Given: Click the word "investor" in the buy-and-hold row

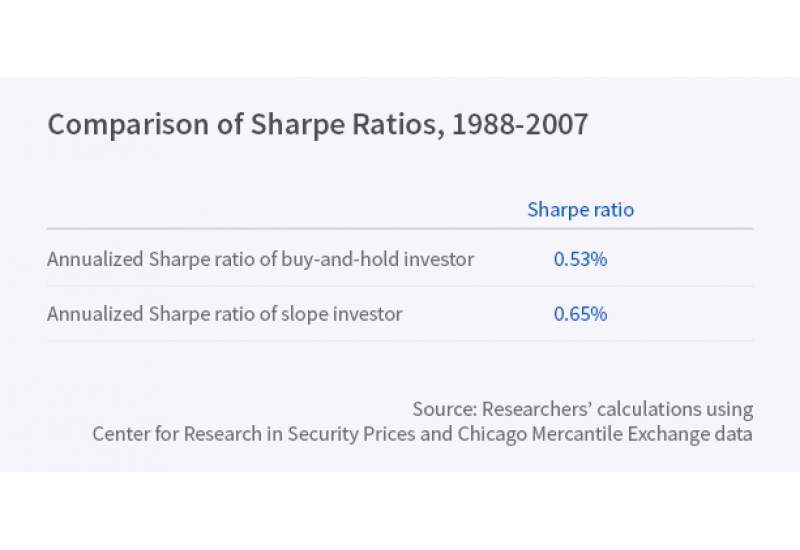Looking at the screenshot, I should tap(439, 259).
